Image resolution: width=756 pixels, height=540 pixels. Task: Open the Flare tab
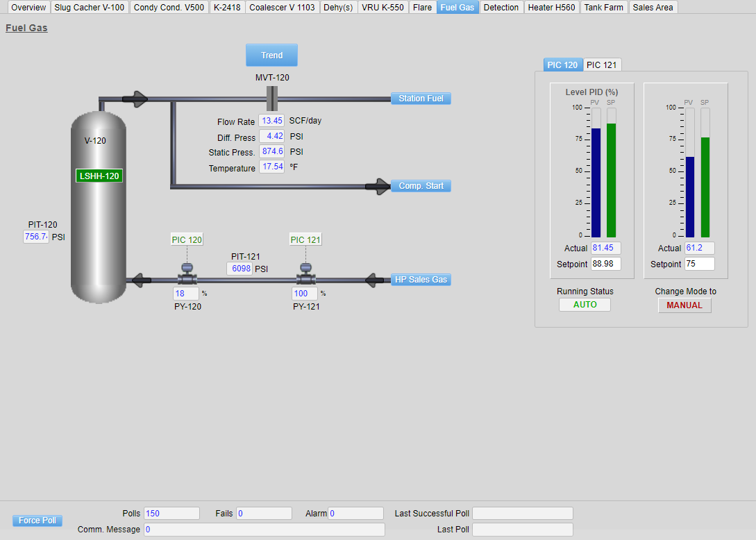click(422, 7)
